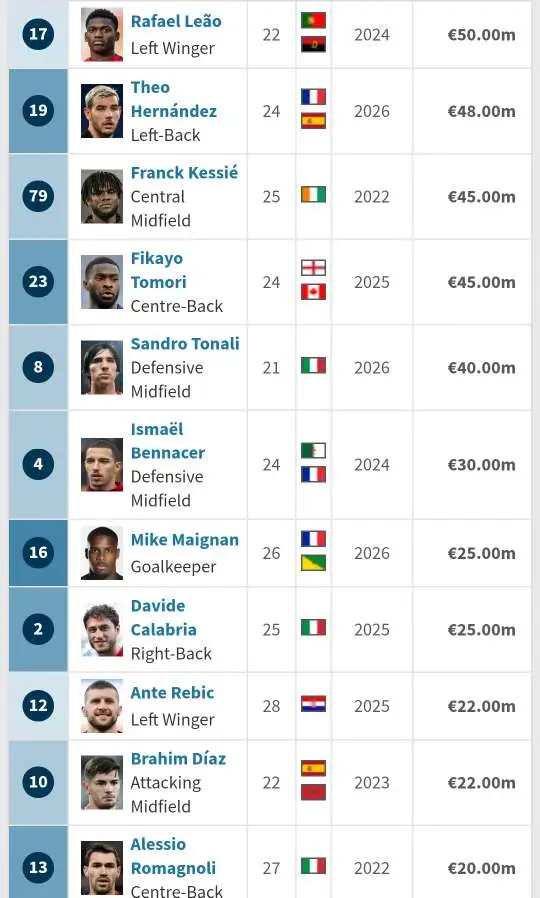The image size is (540, 898).
Task: Open Mike Maignan profile link
Action: click(184, 540)
